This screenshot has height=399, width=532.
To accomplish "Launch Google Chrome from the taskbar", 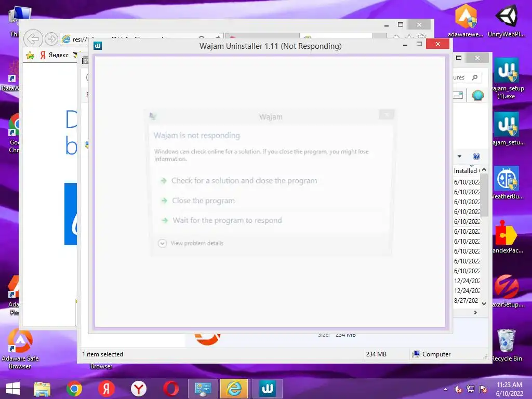I will tap(74, 389).
